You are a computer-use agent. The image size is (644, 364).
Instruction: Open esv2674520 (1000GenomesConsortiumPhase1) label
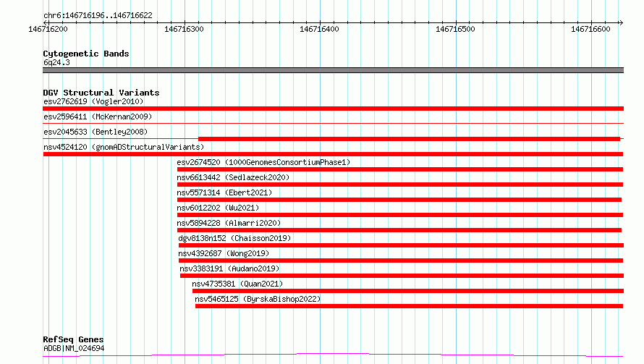[263, 162]
